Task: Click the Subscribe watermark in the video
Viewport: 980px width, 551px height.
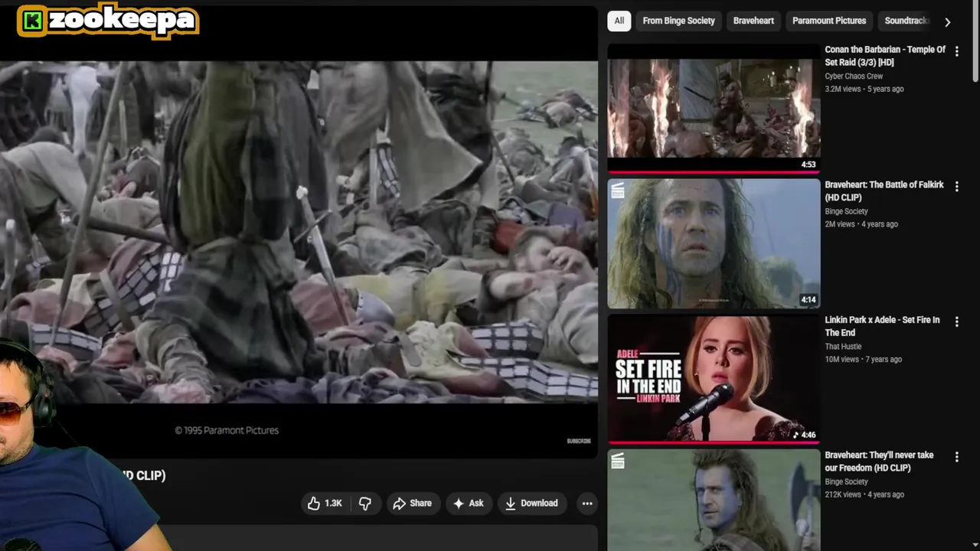Action: click(x=579, y=441)
